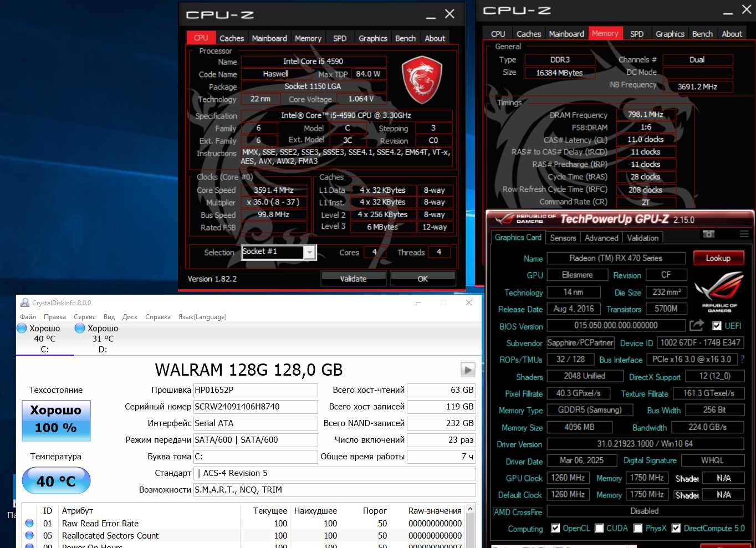Open the Вид menu in CrystalDiskInfo
756x548 pixels.
click(109, 317)
